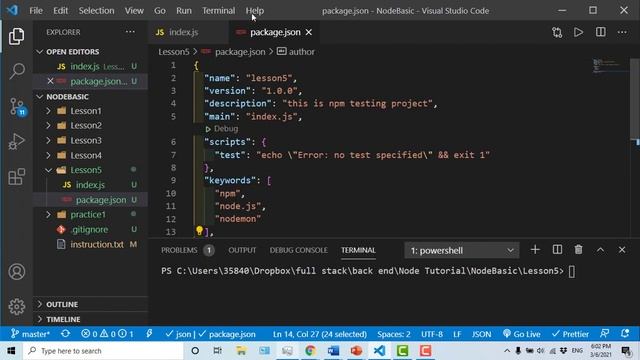Screen dimensions: 640x360
Task: Open notifications bell in status bar
Action: (625, 333)
